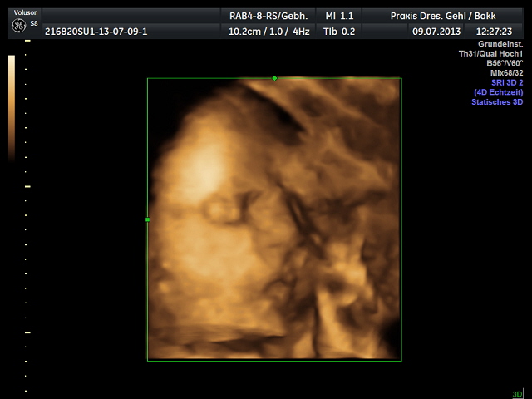Click the date 09.07.2013
Screen dimensions: 532x399
(x=436, y=31)
